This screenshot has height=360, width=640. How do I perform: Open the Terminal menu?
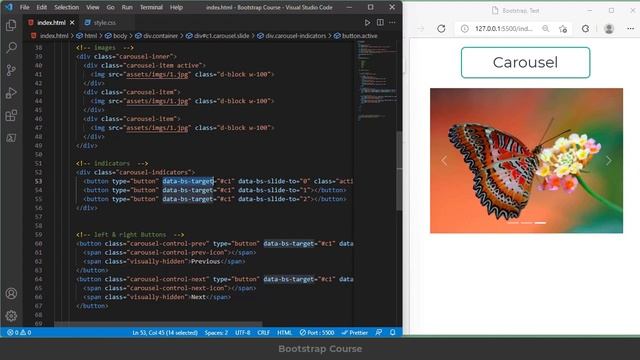coord(151,7)
